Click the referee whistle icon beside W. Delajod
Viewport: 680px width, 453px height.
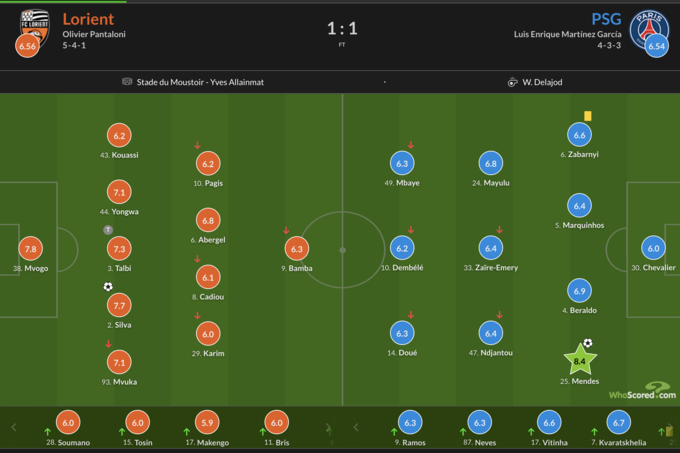click(x=512, y=82)
